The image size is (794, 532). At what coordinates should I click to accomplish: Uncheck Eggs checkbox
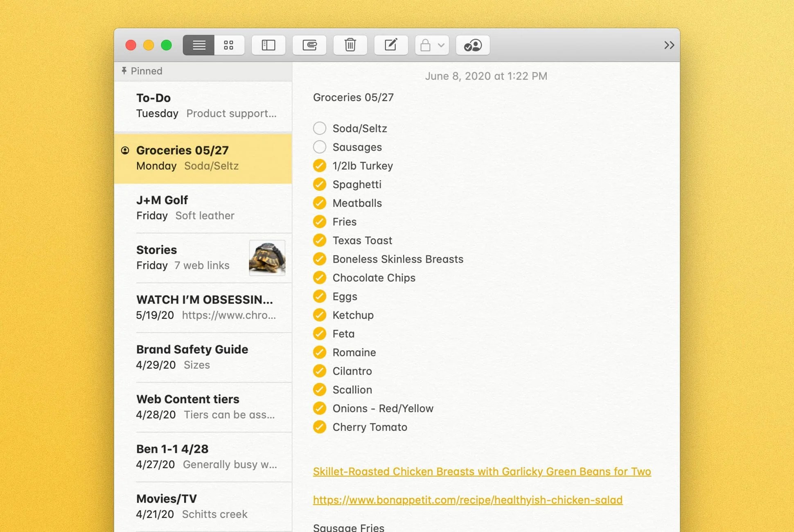click(x=320, y=296)
